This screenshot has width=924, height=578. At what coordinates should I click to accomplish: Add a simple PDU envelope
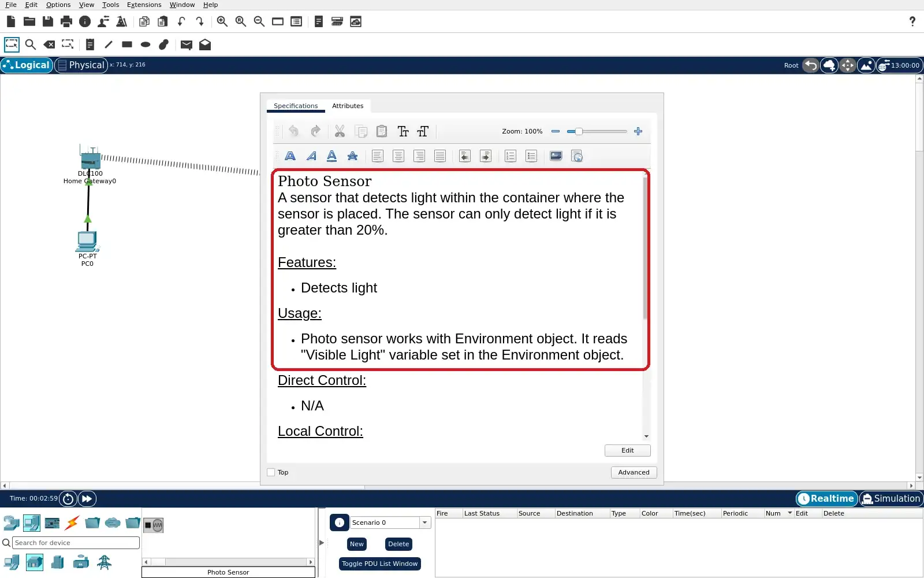(186, 45)
